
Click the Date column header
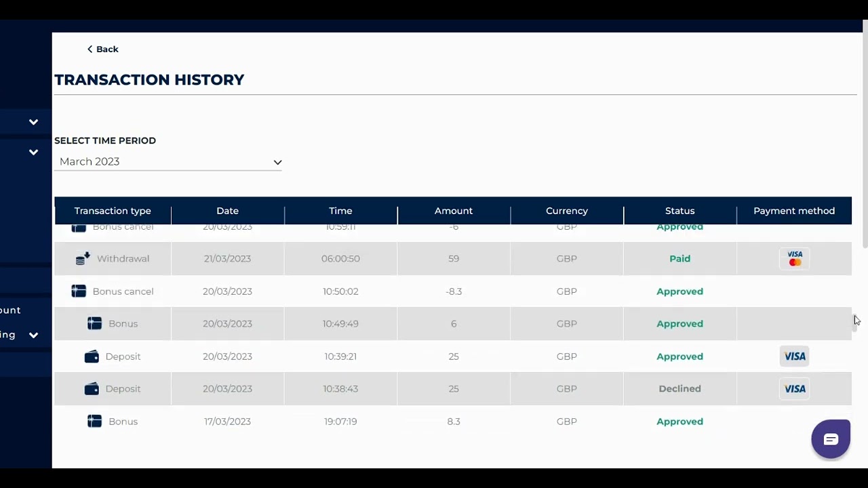227,211
